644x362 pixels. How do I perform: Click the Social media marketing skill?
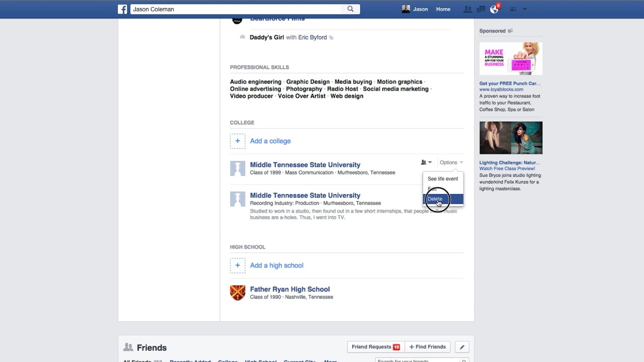tap(396, 89)
